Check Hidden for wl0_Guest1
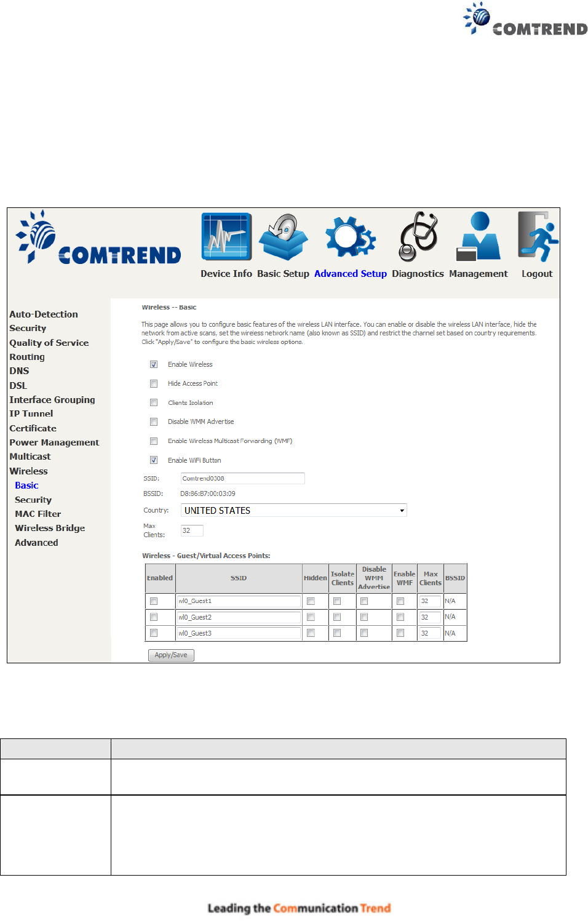The image size is (588, 923). click(x=311, y=601)
